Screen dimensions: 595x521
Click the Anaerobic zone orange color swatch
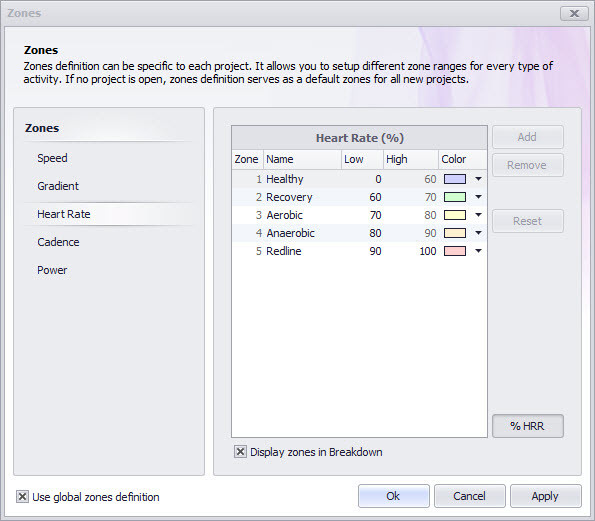(x=455, y=233)
